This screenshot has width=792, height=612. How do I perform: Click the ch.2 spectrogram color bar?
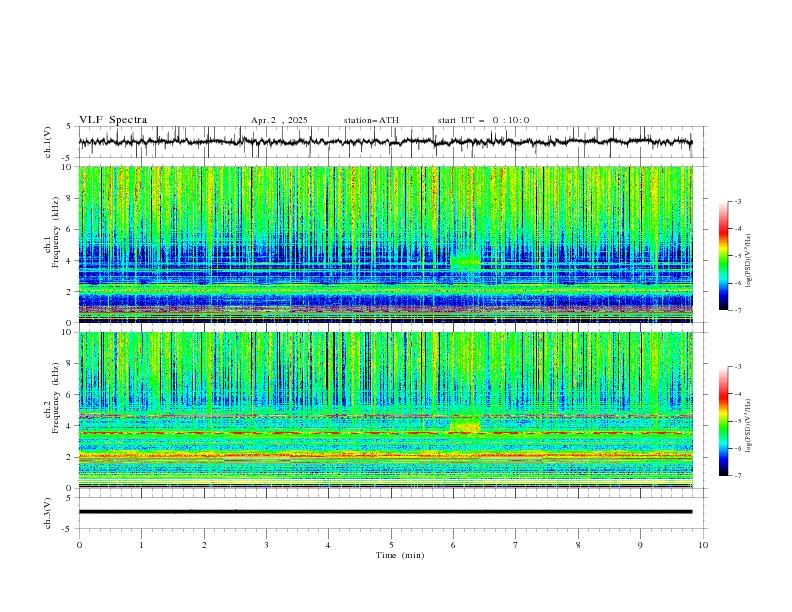point(723,421)
